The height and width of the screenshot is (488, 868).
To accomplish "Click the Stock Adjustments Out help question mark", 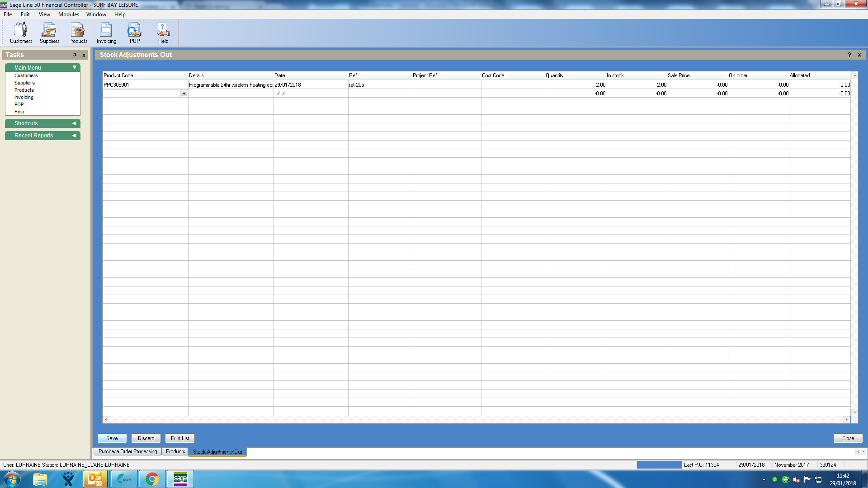I will pos(849,55).
